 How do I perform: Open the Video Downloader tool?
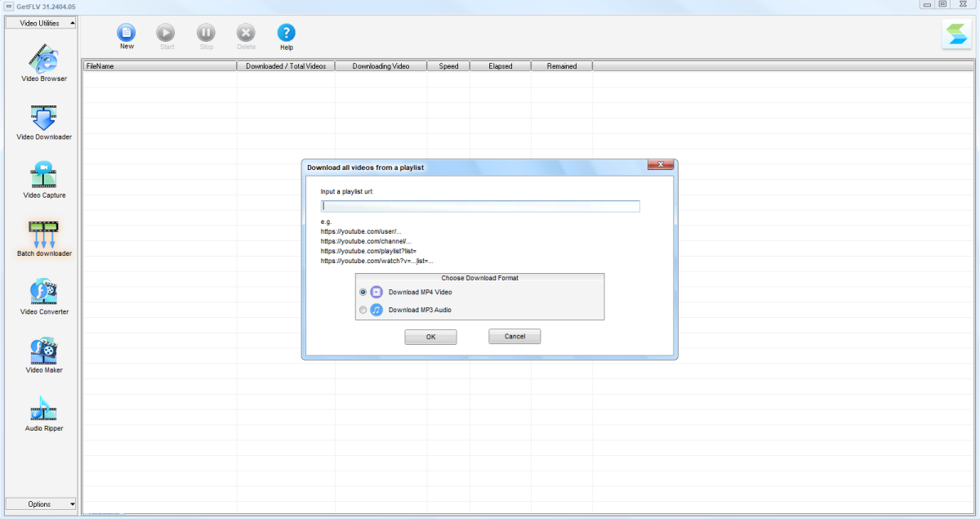click(44, 120)
